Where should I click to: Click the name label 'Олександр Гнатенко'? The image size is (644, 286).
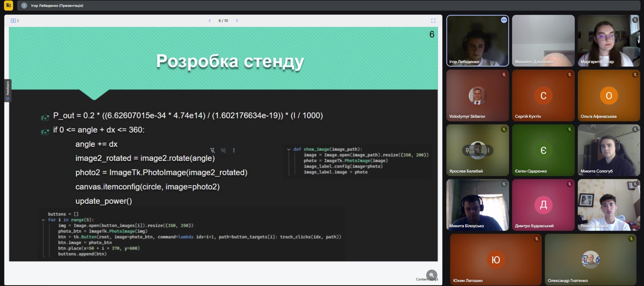568,281
